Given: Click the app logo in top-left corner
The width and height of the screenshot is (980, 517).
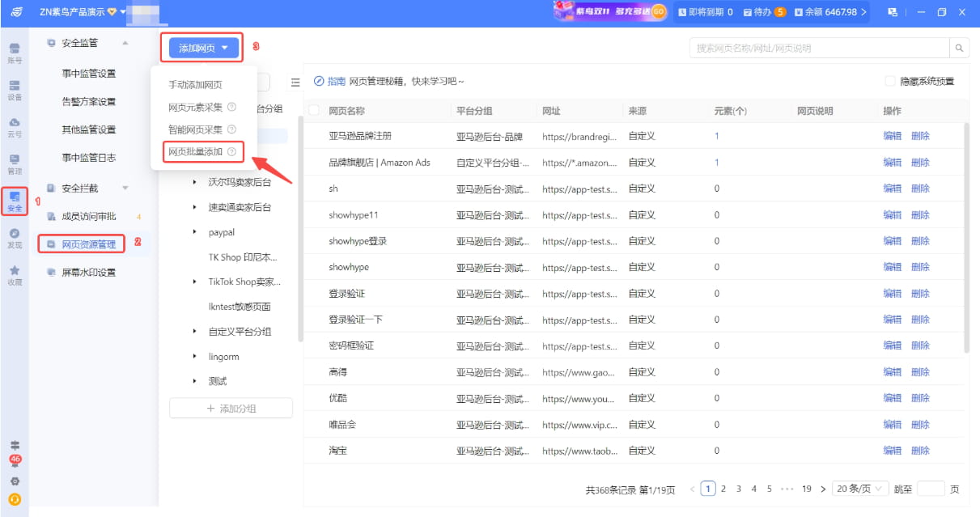Looking at the screenshot, I should pos(15,12).
